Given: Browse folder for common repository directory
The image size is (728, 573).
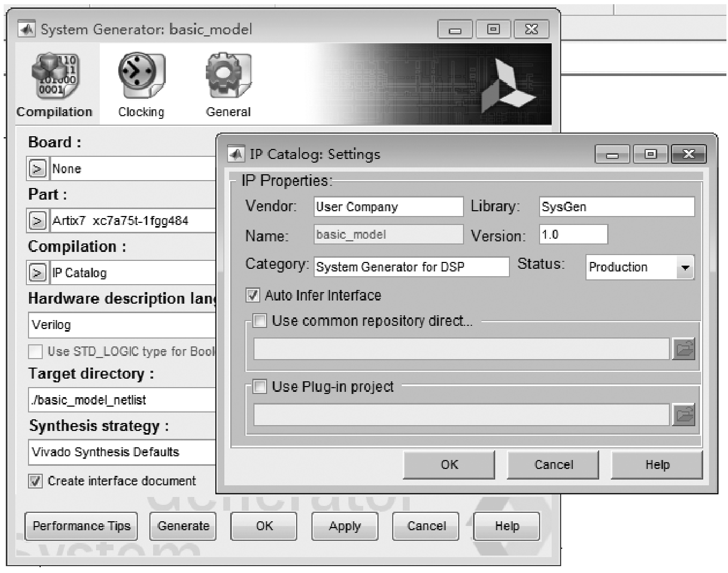Looking at the screenshot, I should tap(684, 349).
